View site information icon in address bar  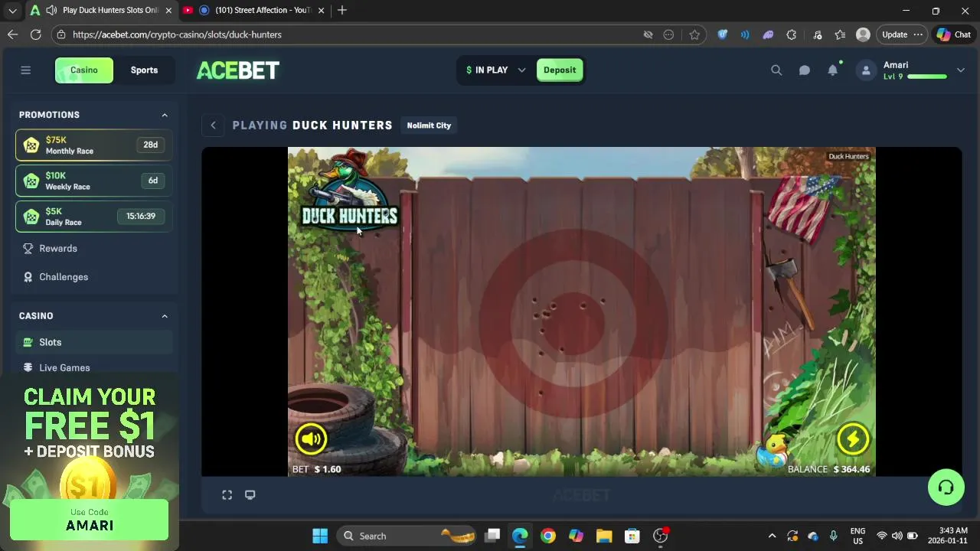click(61, 34)
